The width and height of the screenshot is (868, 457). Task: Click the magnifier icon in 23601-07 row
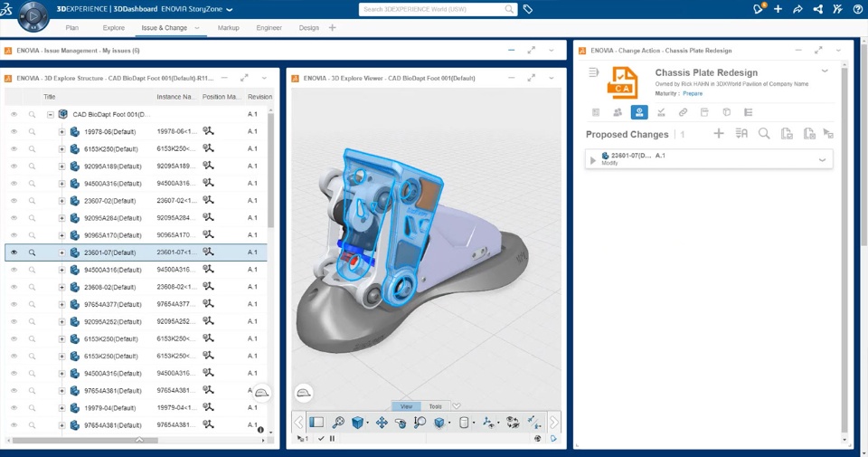click(x=33, y=252)
